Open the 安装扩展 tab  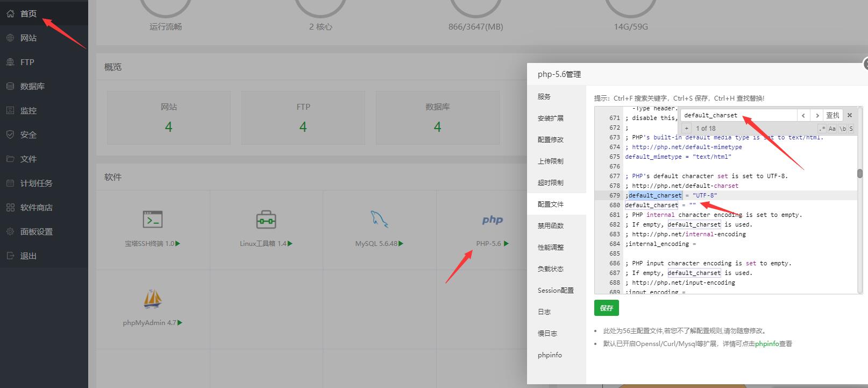[x=557, y=118]
